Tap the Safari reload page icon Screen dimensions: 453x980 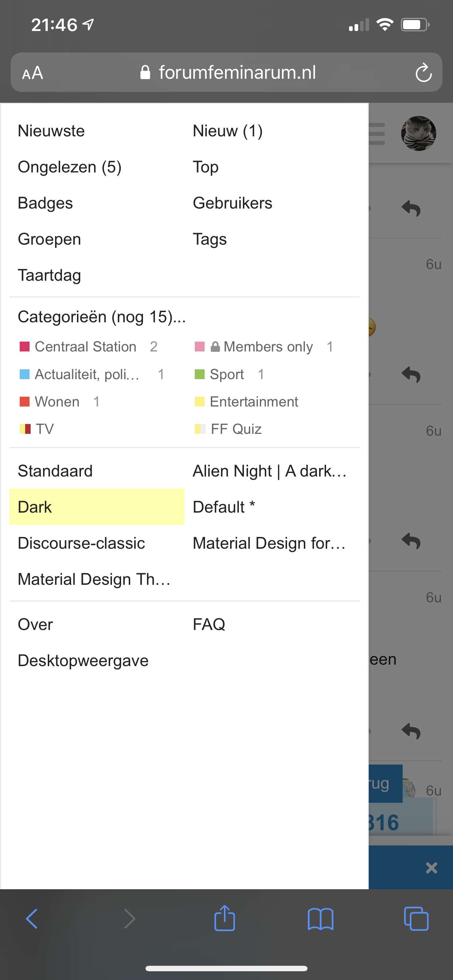(x=423, y=73)
